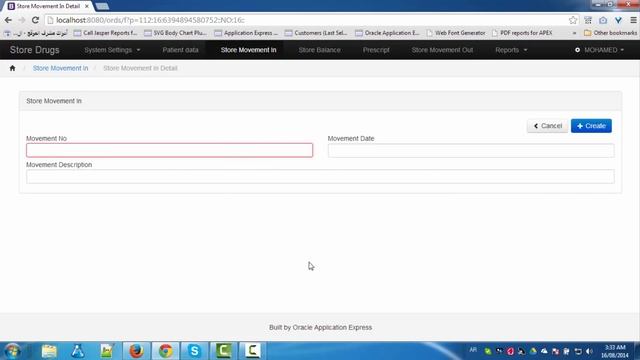Open Firefox from the taskbar
The height and width of the screenshot is (360, 640).
(136, 351)
